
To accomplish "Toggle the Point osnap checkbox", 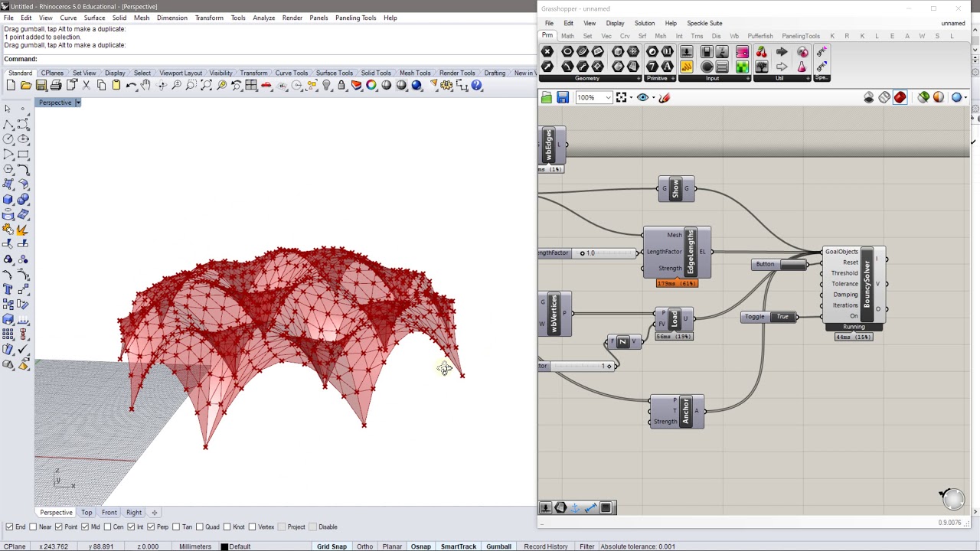I will click(59, 527).
